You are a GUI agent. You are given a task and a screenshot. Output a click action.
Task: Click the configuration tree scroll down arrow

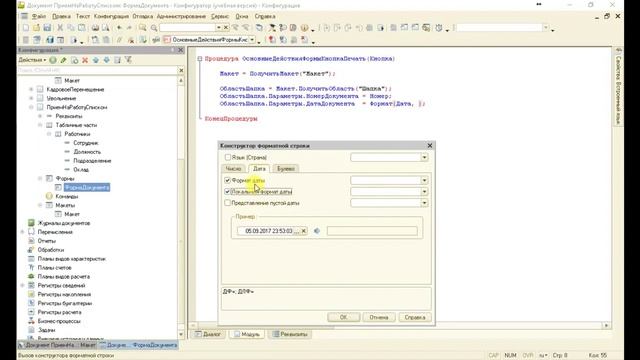(181, 335)
